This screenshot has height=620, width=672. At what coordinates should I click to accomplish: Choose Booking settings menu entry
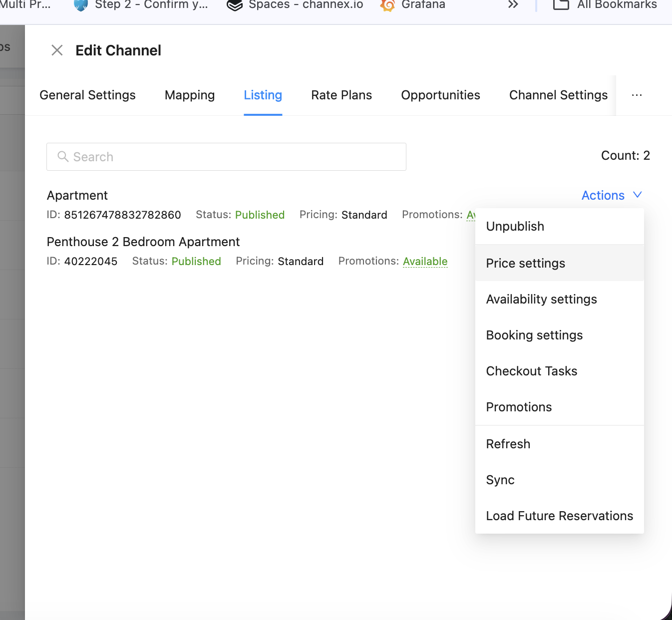[559, 335]
